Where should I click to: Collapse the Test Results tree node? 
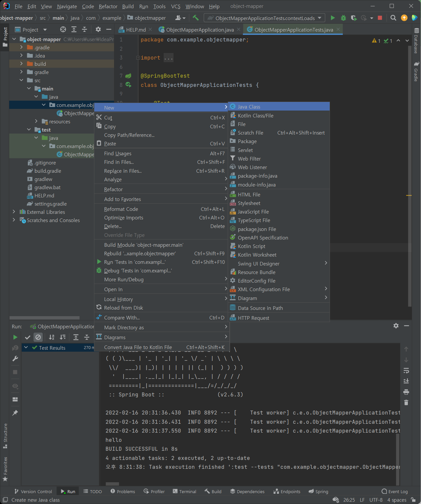coord(26,347)
